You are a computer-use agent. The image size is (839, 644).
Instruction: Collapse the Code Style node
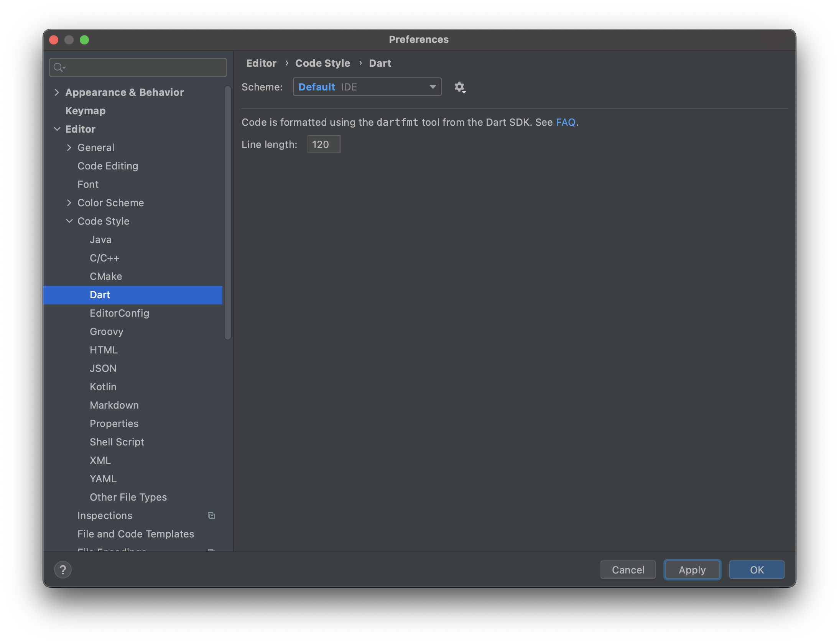[69, 221]
